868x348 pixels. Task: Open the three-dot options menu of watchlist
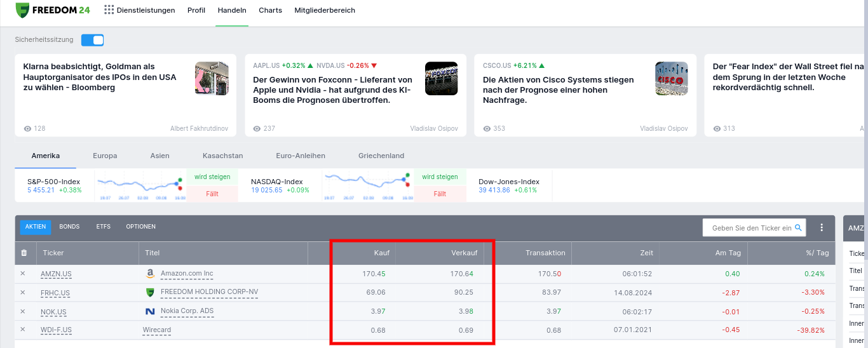[x=822, y=227]
